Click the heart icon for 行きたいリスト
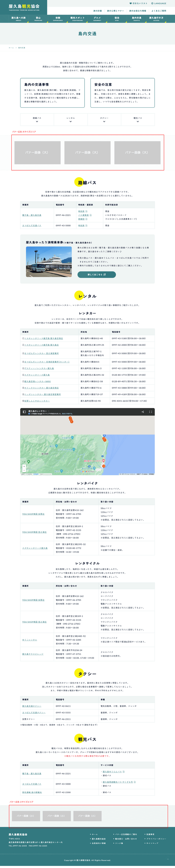The height and width of the screenshot is (868, 175). 130,3
